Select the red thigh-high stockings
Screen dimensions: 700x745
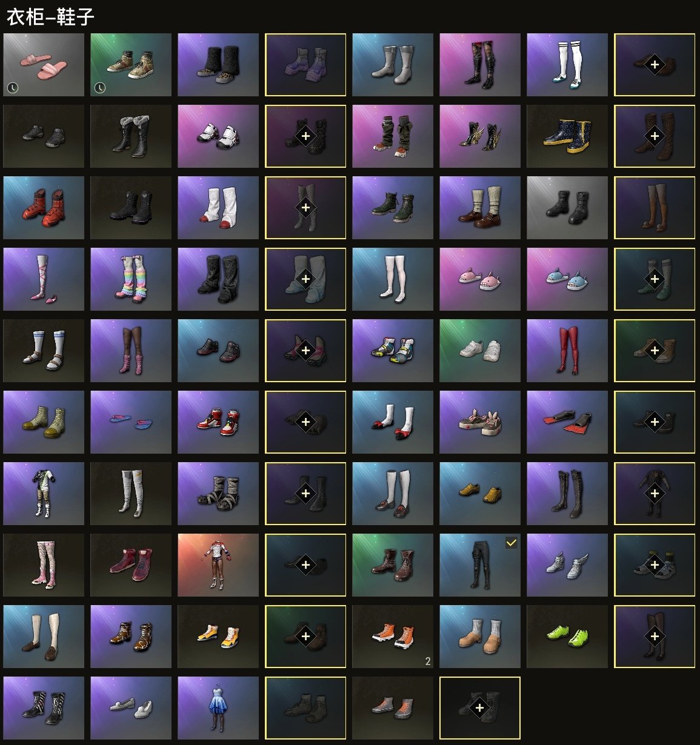coord(567,351)
